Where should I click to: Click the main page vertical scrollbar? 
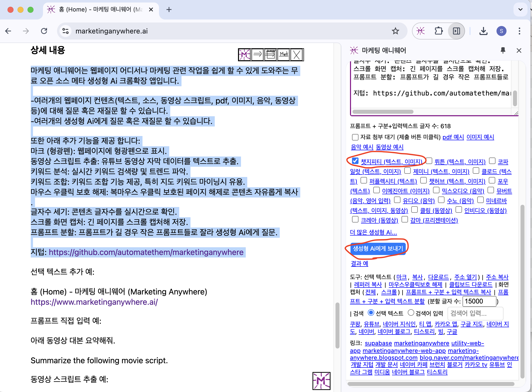(x=337, y=325)
